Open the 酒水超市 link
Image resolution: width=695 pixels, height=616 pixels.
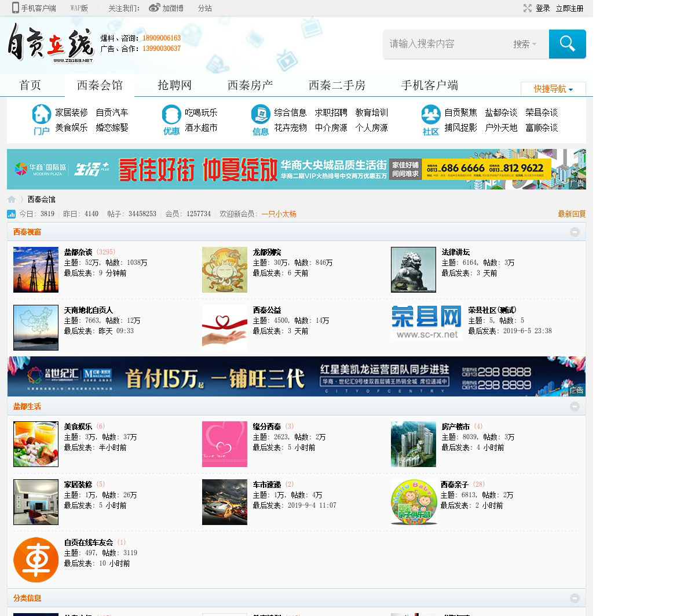(201, 127)
